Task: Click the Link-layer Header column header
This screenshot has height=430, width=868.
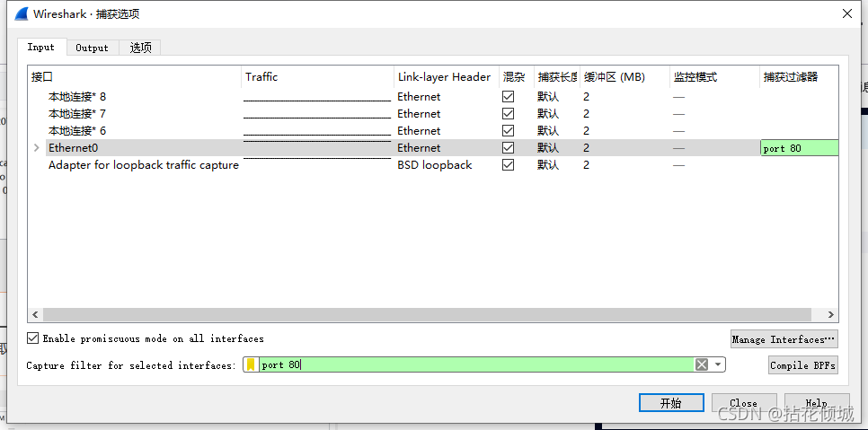Action: [x=446, y=77]
